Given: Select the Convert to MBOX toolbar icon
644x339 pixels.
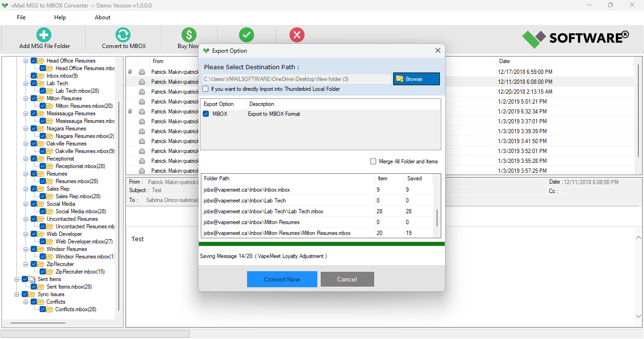Looking at the screenshot, I should pos(123,34).
